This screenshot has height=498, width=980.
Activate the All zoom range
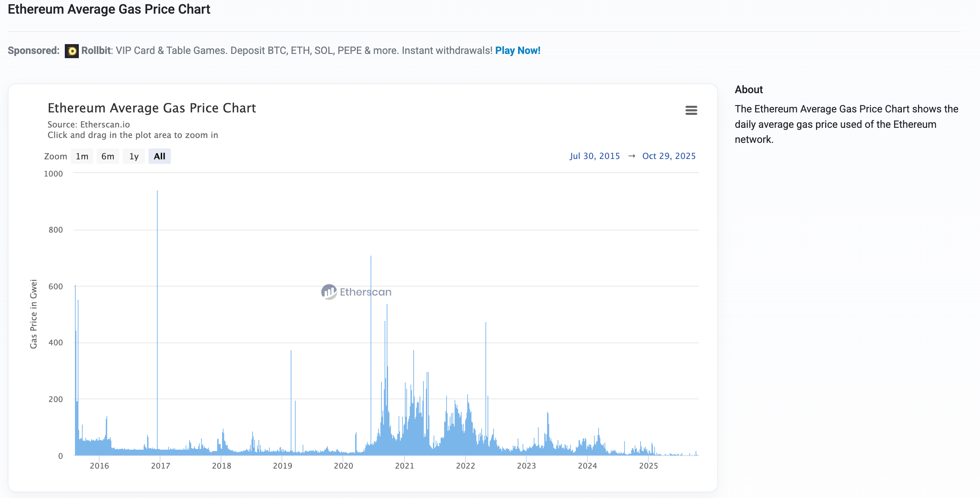(159, 156)
